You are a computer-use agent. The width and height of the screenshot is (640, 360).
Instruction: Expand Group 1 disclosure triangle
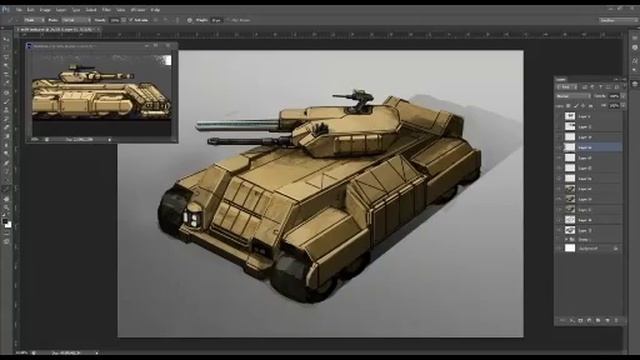pyautogui.click(x=566, y=240)
